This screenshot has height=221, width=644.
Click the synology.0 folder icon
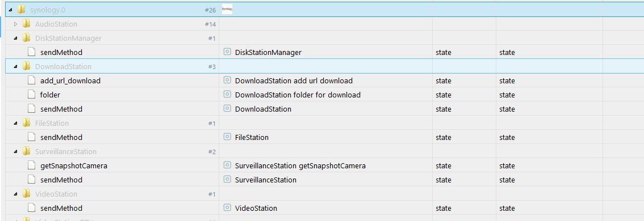coord(22,10)
